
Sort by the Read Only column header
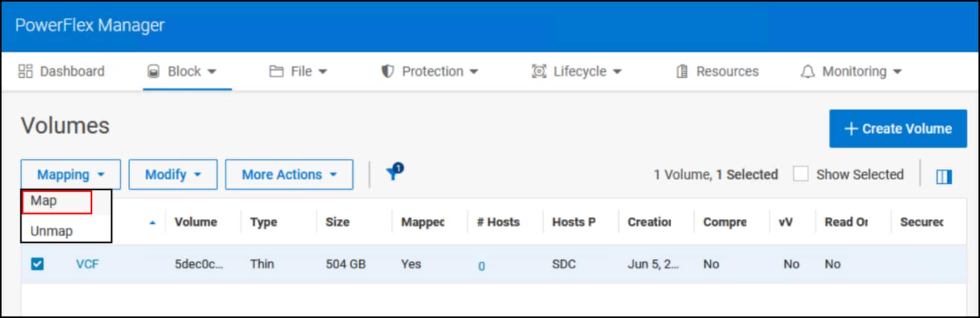pyautogui.click(x=846, y=222)
